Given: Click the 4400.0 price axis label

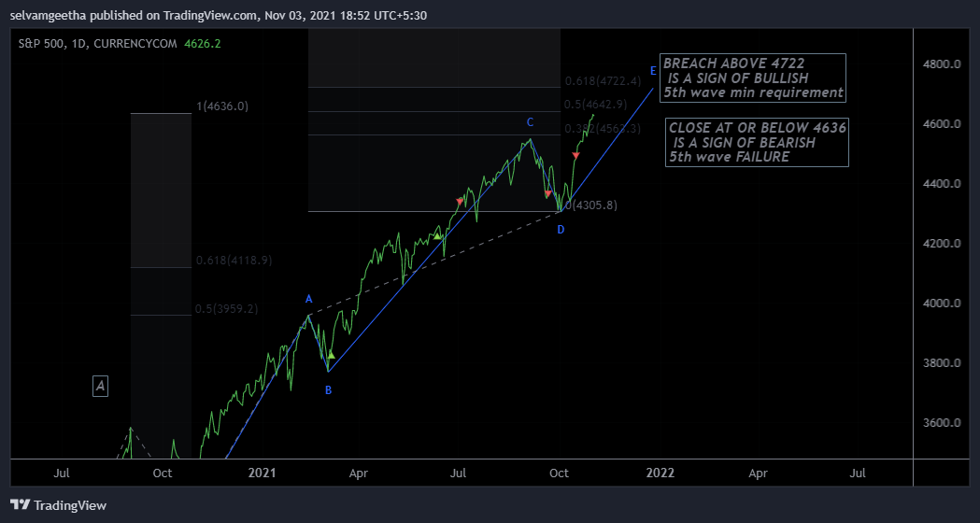Looking at the screenshot, I should 941,184.
